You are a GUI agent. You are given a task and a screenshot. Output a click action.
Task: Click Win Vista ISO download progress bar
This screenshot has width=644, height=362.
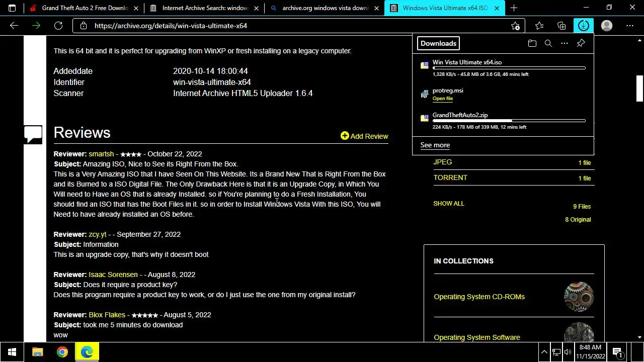(x=509, y=68)
